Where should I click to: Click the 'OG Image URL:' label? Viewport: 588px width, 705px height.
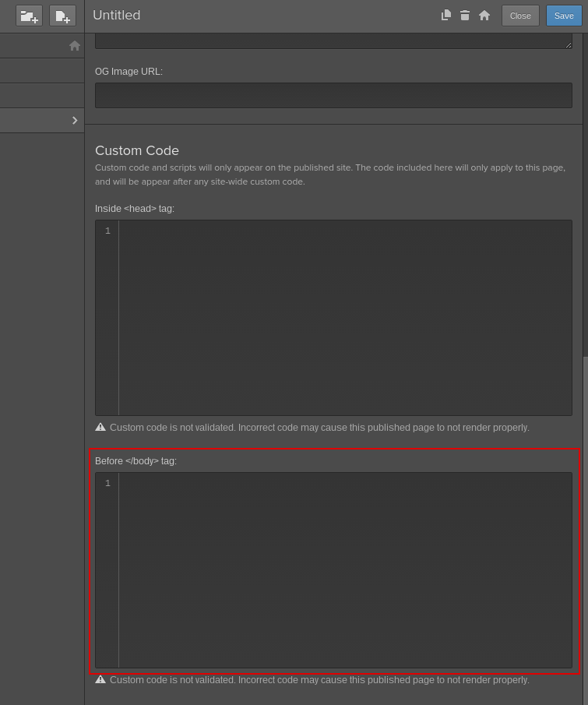[129, 72]
